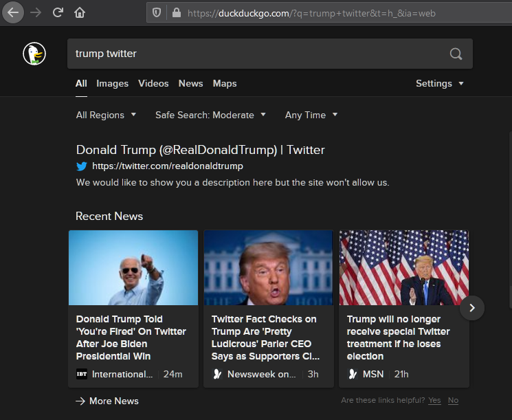
Task: Click the duckduckgo.com address bar
Action: [x=329, y=13]
